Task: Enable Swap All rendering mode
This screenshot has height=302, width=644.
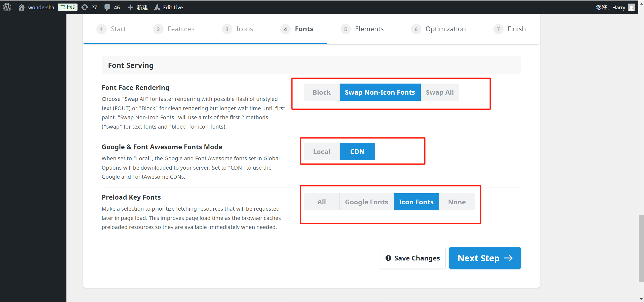Action: [439, 92]
